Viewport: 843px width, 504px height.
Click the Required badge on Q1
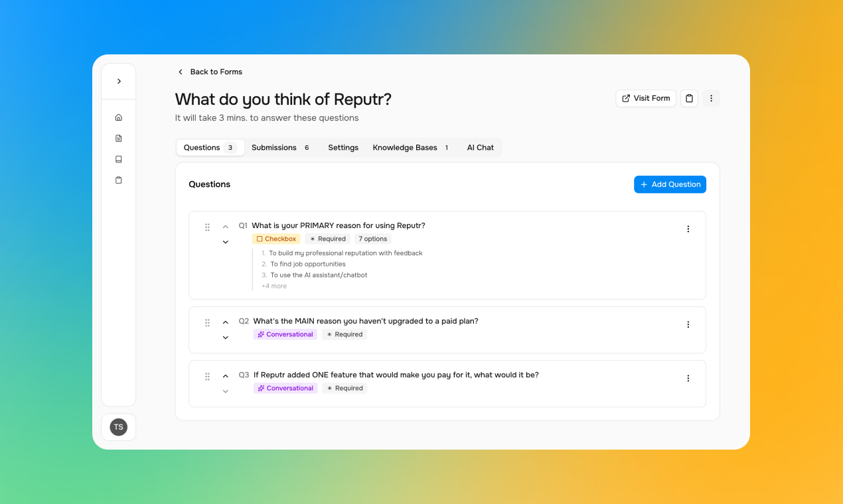tap(328, 239)
